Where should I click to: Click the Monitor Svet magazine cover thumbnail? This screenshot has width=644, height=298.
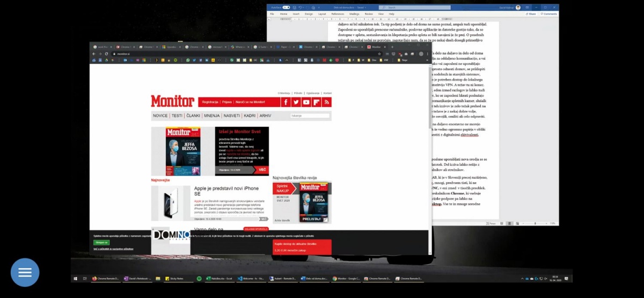click(x=183, y=151)
